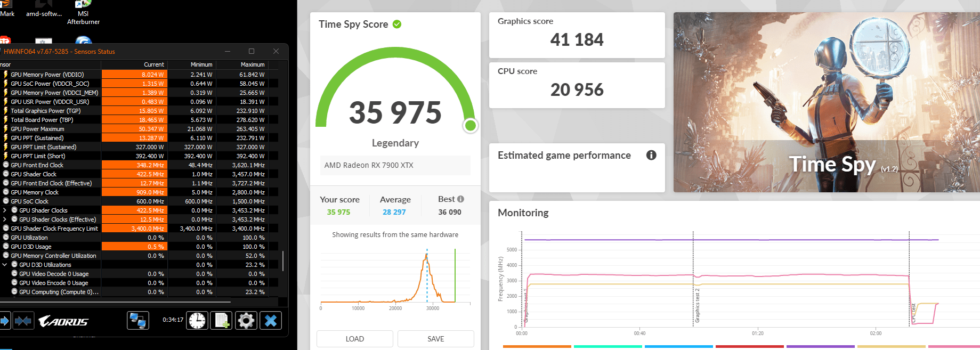Click the GPU Video Decode 0 Usage icon
Image resolution: width=980 pixels, height=350 pixels.
14,274
